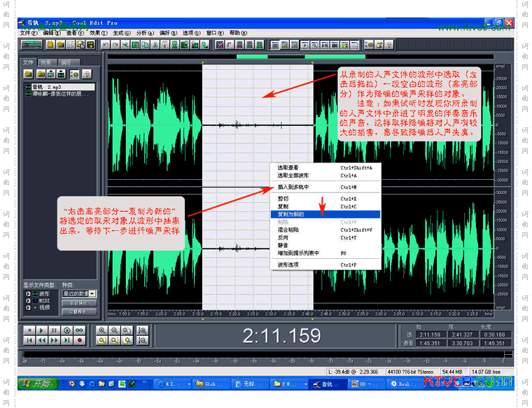
Task: Open the 选项(O) menu
Action: (x=191, y=33)
